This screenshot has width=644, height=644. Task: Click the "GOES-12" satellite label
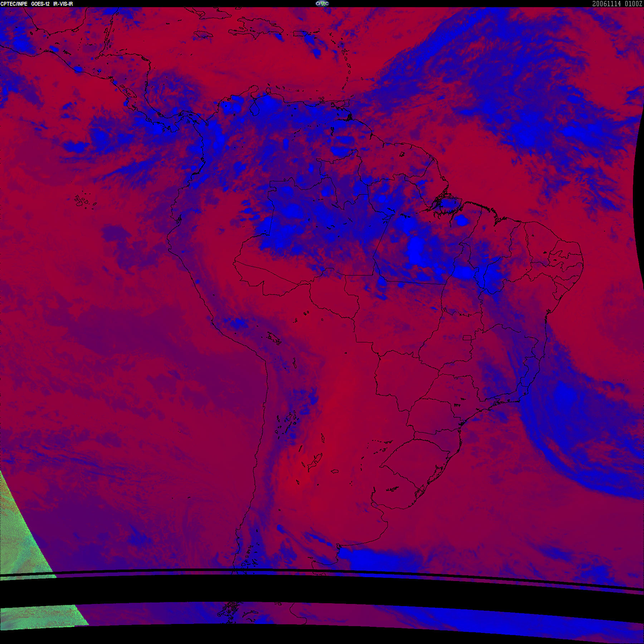[x=40, y=4]
